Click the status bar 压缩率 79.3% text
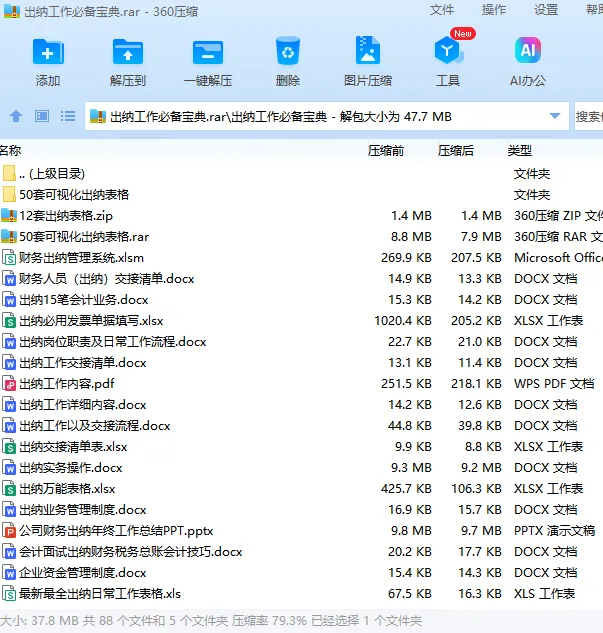The image size is (603, 633). pyautogui.click(x=269, y=620)
